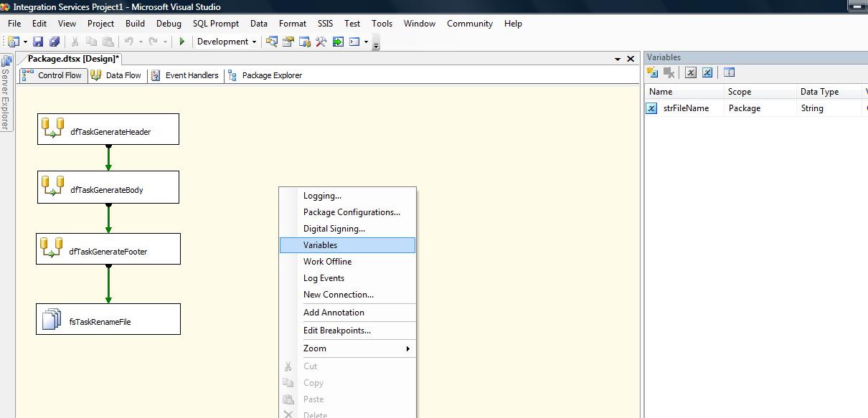Open the Development configuration dropdown
Viewport: 868px width, 418px height.
(226, 42)
